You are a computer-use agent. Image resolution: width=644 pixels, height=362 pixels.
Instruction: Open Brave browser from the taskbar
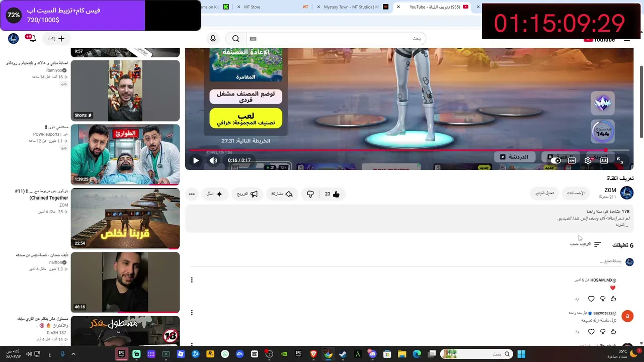[313, 354]
